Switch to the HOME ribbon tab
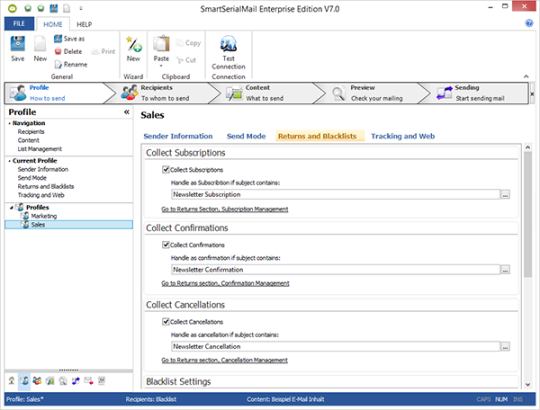 (x=53, y=24)
